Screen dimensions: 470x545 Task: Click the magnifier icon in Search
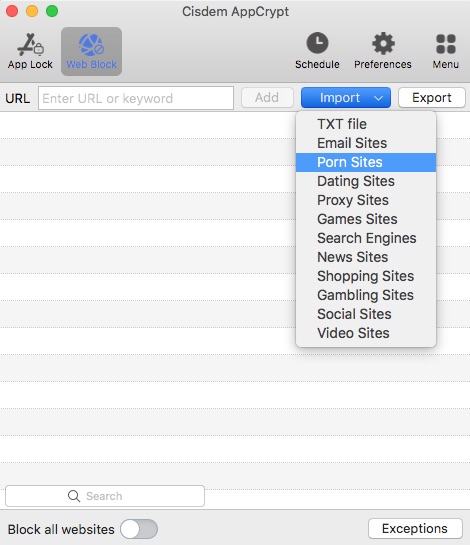tap(74, 496)
